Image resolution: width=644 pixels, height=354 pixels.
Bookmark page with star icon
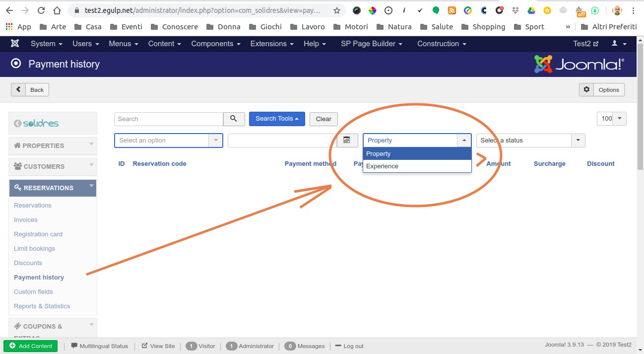(x=337, y=10)
